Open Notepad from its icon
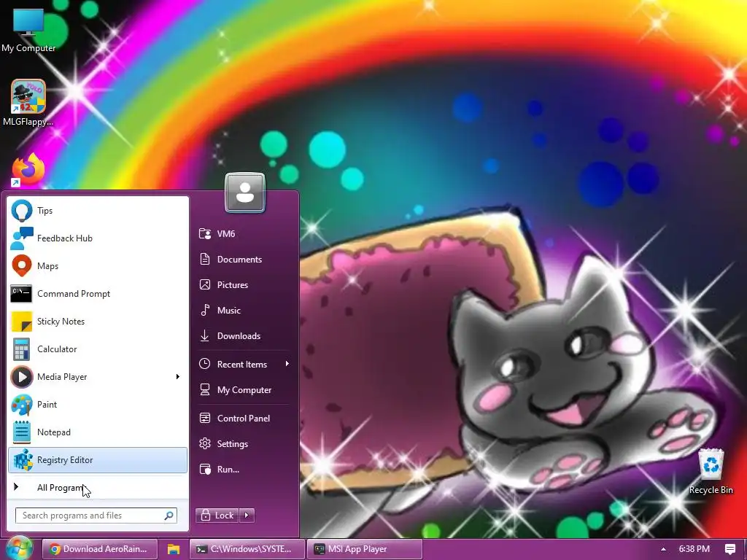This screenshot has width=747, height=560. coord(21,432)
